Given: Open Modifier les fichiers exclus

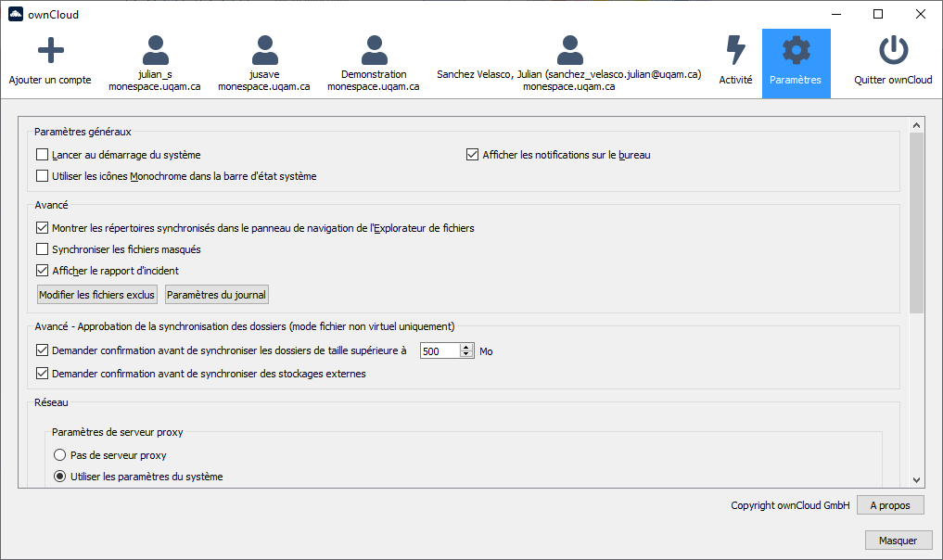Looking at the screenshot, I should pyautogui.click(x=96, y=295).
